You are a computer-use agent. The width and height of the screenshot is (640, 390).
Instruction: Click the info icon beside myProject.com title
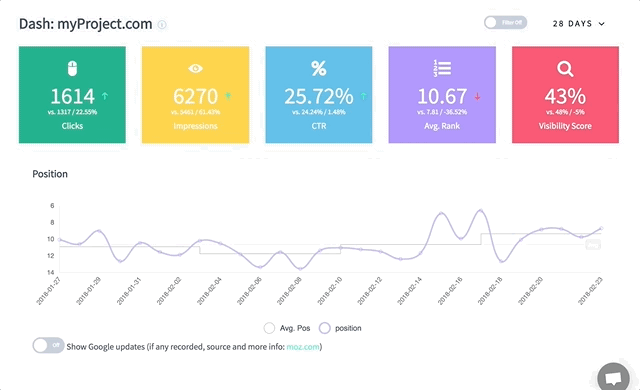pyautogui.click(x=162, y=24)
